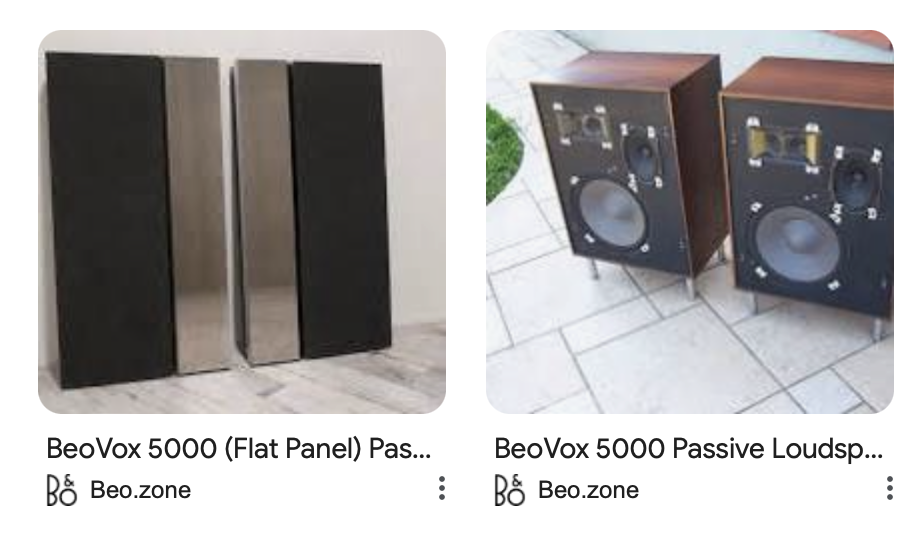This screenshot has width=924, height=542.
Task: Open the three-dot menu for Passive Loudspeaker result
Action: pos(889,488)
